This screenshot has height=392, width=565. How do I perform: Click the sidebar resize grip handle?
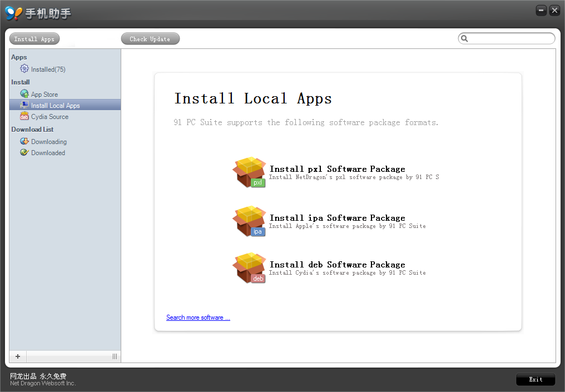115,356
